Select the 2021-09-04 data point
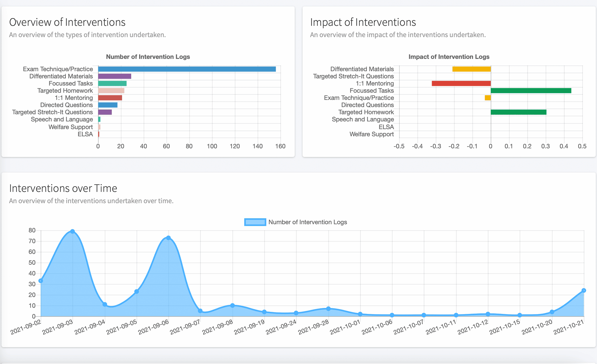Viewport: 597px width, 364px height. [x=105, y=304]
